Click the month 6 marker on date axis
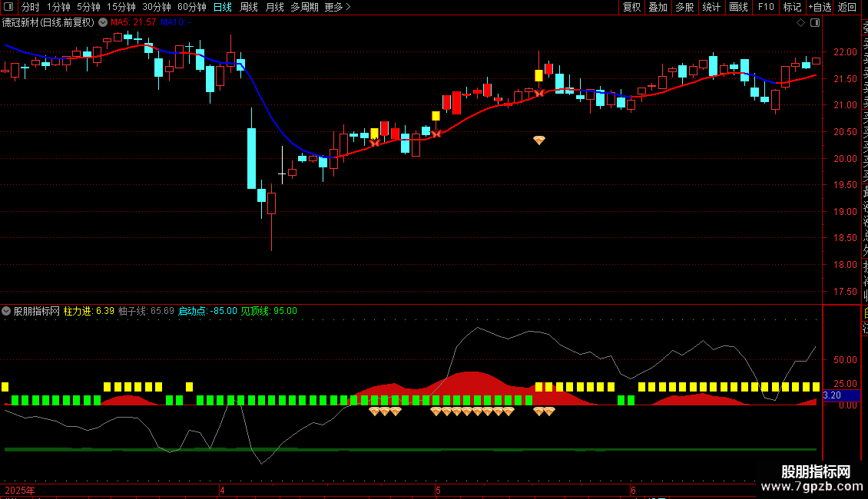868x499 pixels. coord(633,490)
